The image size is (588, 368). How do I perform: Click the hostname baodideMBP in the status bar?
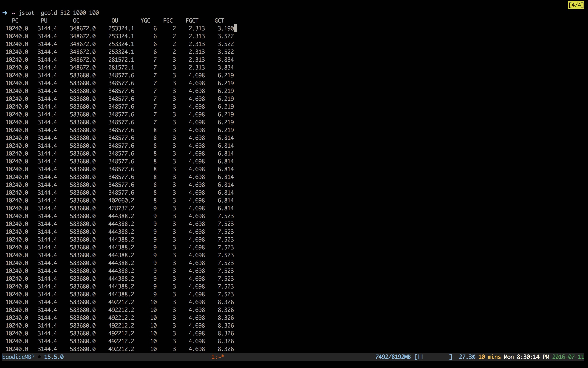click(18, 357)
